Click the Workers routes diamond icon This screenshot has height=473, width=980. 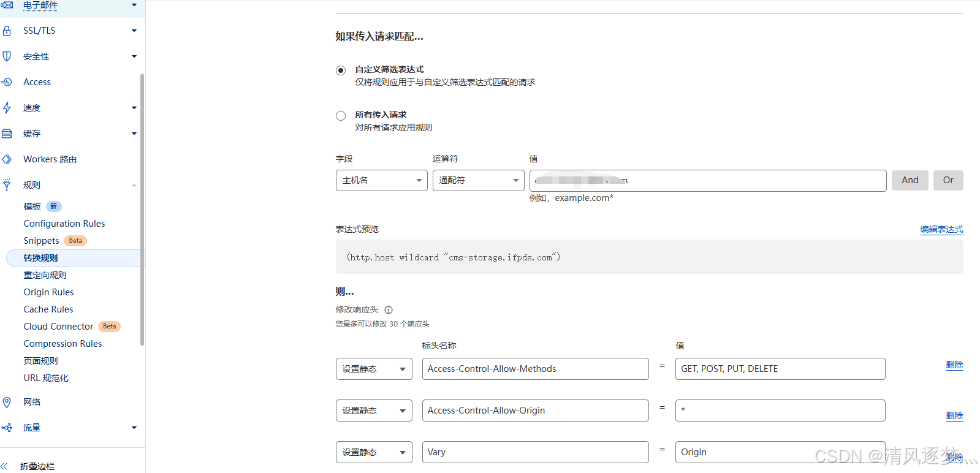point(7,159)
